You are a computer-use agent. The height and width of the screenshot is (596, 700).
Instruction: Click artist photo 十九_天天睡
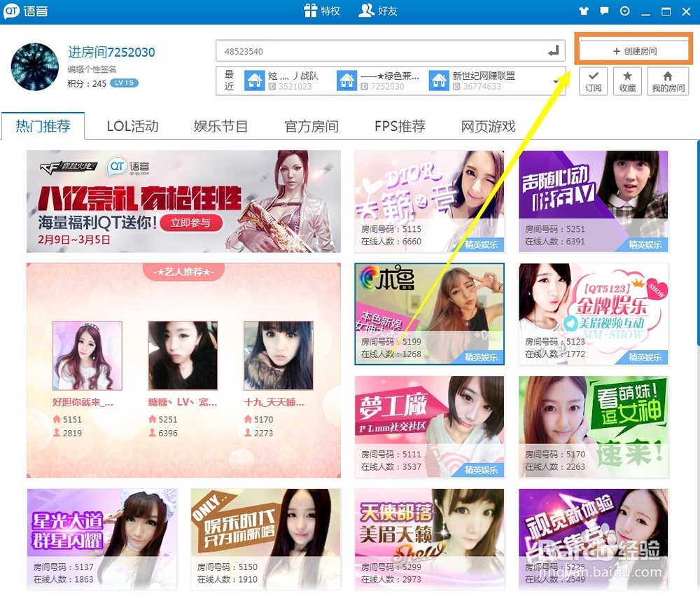tap(279, 356)
